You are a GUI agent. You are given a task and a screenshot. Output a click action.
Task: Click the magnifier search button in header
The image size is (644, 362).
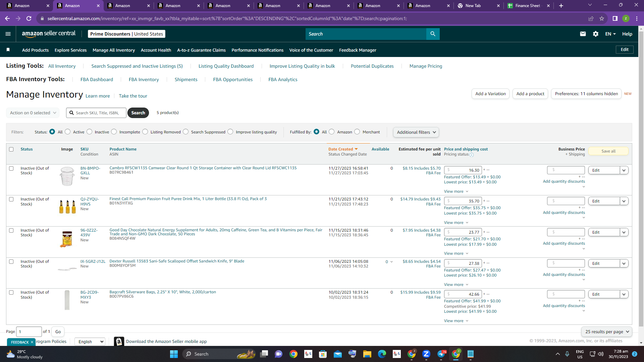coord(433,34)
